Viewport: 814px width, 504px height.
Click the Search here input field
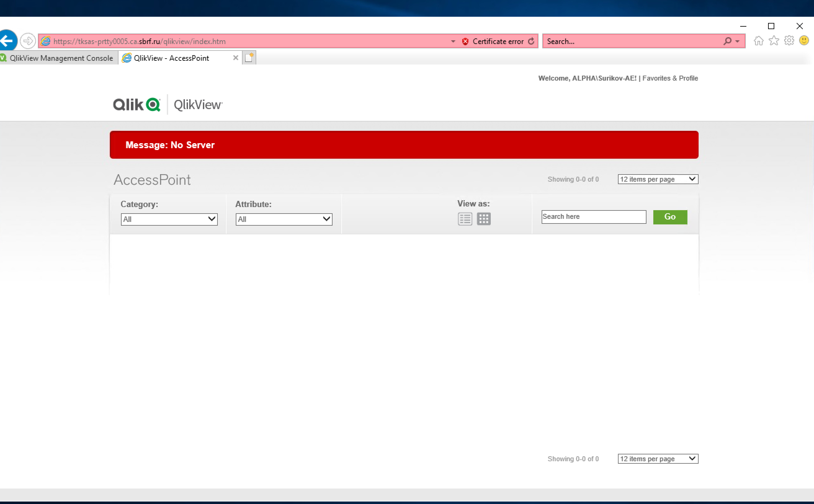point(594,217)
